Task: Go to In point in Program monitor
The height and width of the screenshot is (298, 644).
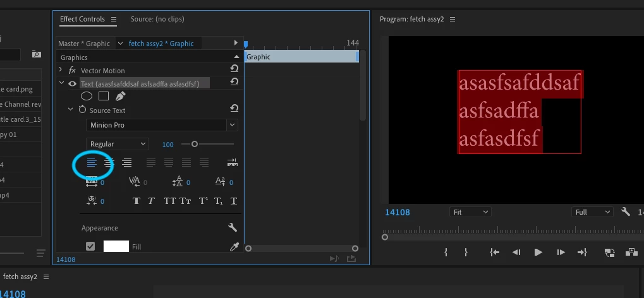Action: coord(494,253)
